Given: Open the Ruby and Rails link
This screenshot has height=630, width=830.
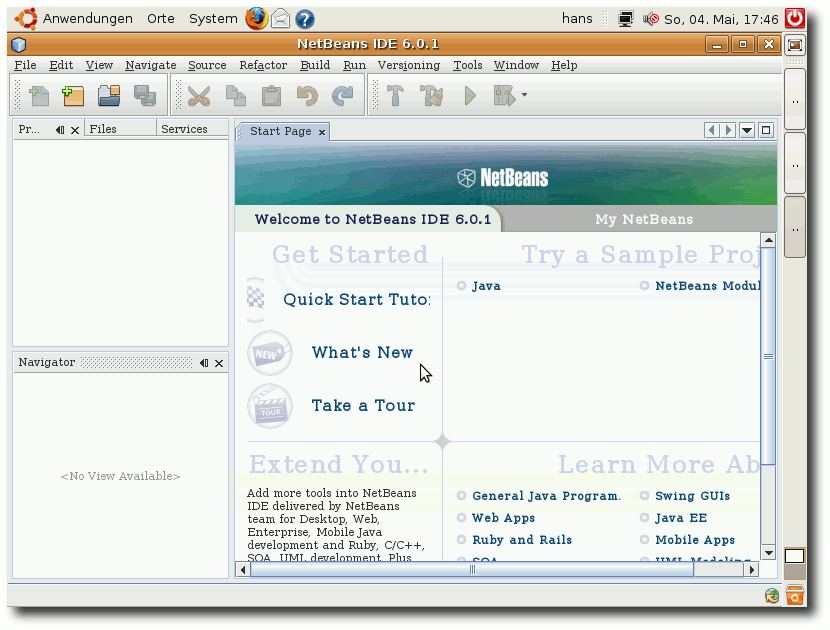Looking at the screenshot, I should [522, 540].
